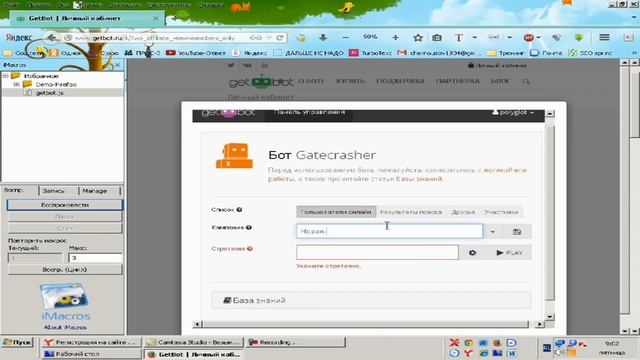Click the green download arrow extension icon
The width and height of the screenshot is (640, 360).
[578, 38]
